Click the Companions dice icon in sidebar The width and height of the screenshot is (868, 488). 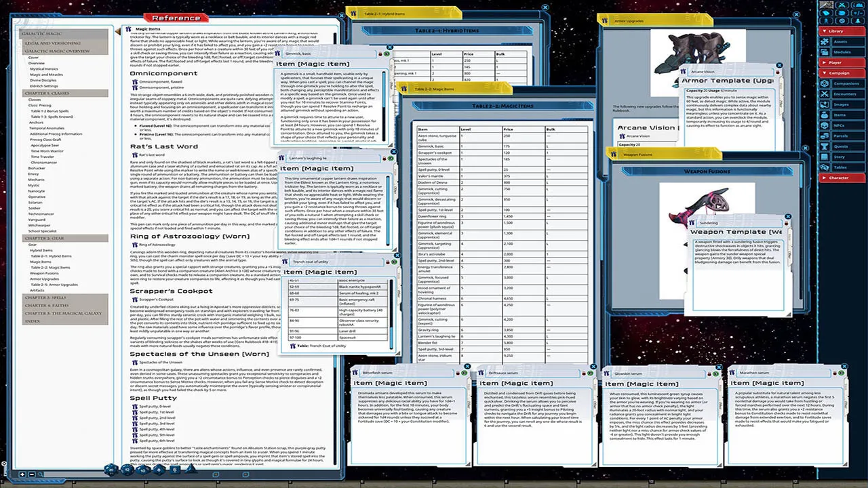(825, 84)
